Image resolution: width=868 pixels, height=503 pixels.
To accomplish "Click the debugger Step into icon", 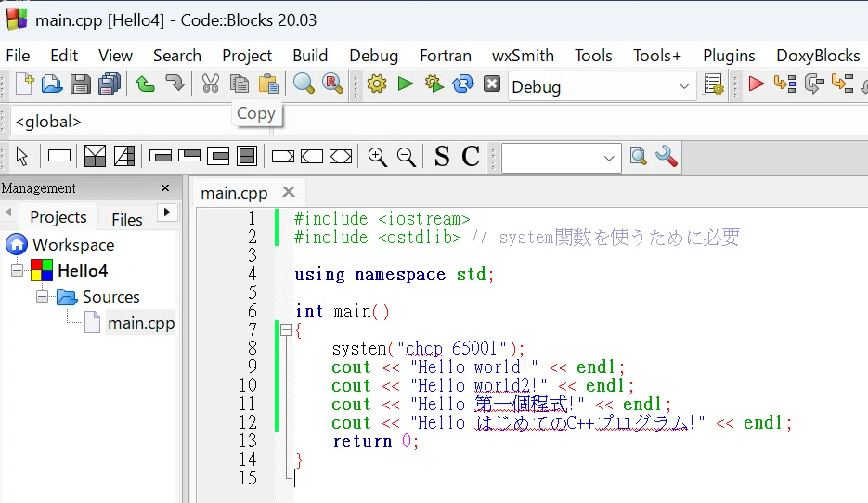I will pos(842,84).
